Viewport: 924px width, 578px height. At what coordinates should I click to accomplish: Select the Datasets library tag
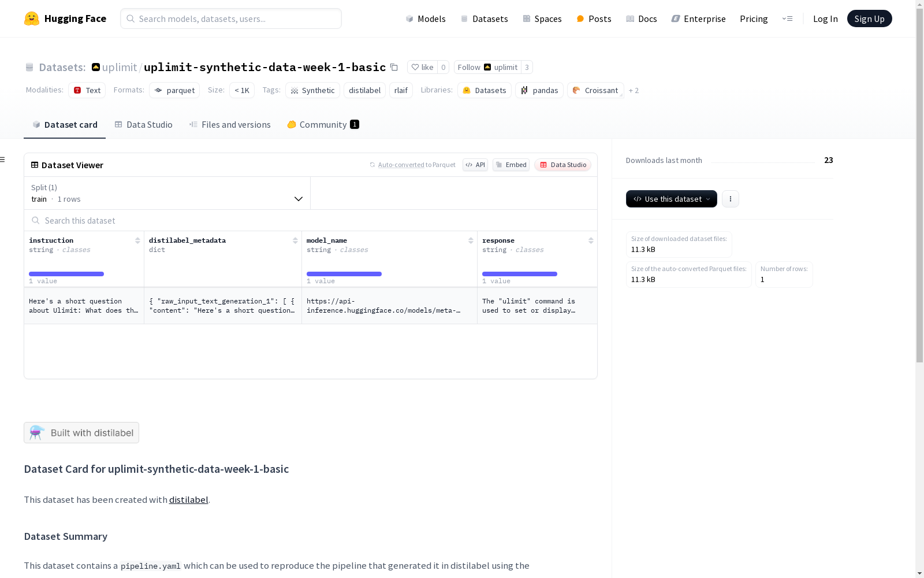pyautogui.click(x=485, y=90)
